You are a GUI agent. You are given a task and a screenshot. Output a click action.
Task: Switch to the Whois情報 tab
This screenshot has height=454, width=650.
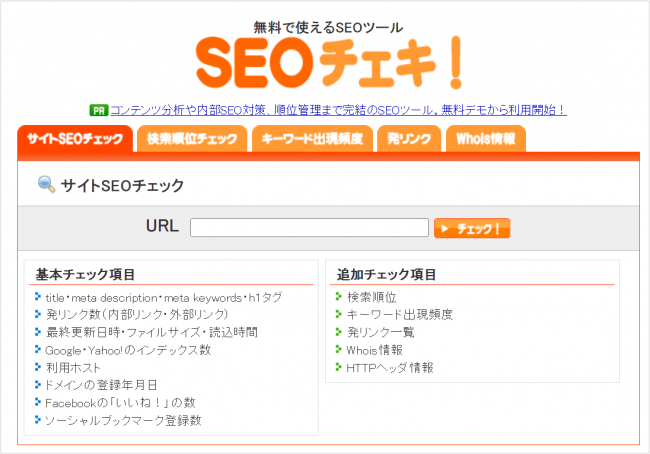click(x=485, y=139)
